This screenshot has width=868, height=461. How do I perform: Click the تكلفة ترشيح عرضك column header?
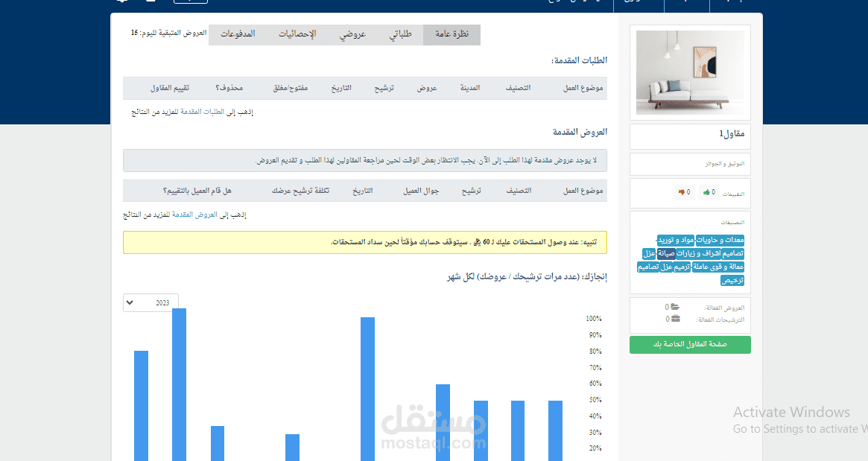(300, 191)
